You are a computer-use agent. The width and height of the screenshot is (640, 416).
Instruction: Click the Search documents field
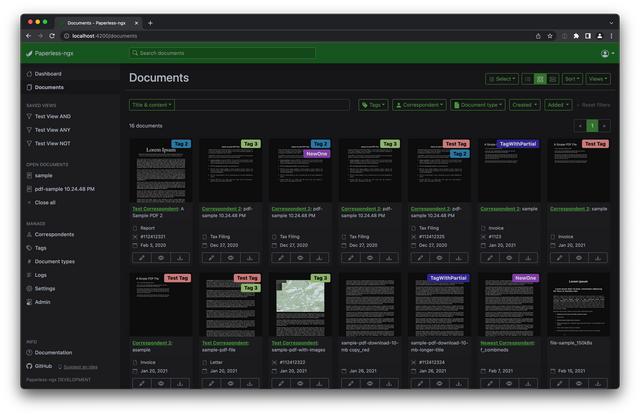222,53
